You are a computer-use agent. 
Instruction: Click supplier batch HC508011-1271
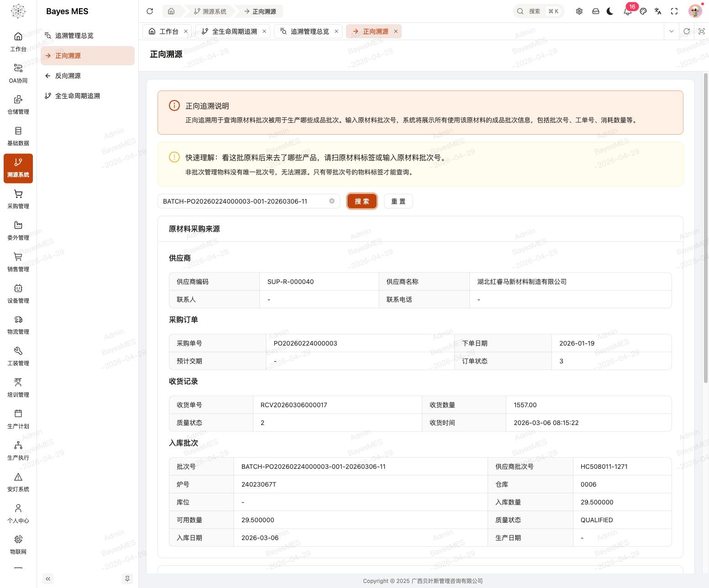coord(604,467)
